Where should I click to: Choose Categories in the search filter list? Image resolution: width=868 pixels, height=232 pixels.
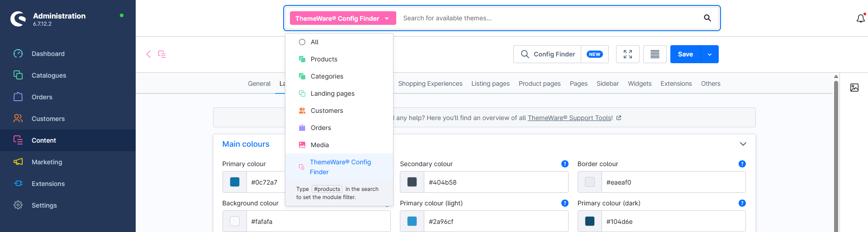click(339, 76)
